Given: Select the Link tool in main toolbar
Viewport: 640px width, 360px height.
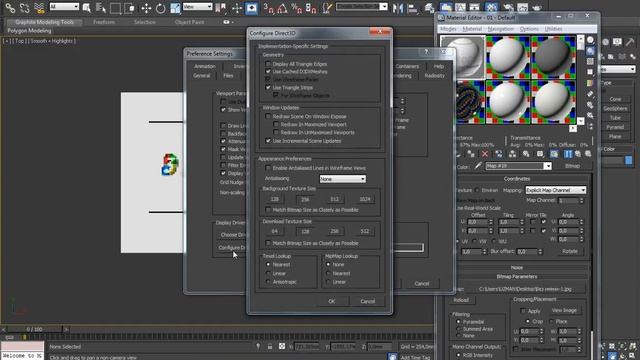Looking at the screenshot, I should [x=10, y=7].
